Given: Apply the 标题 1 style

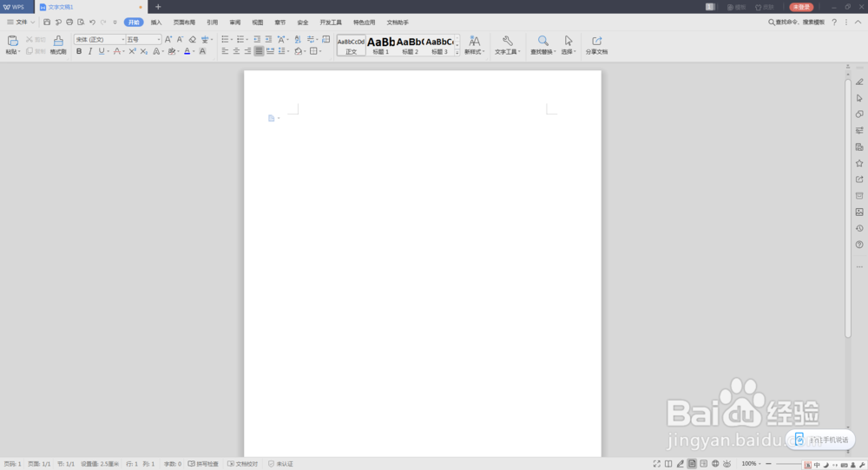Looking at the screenshot, I should (x=381, y=45).
